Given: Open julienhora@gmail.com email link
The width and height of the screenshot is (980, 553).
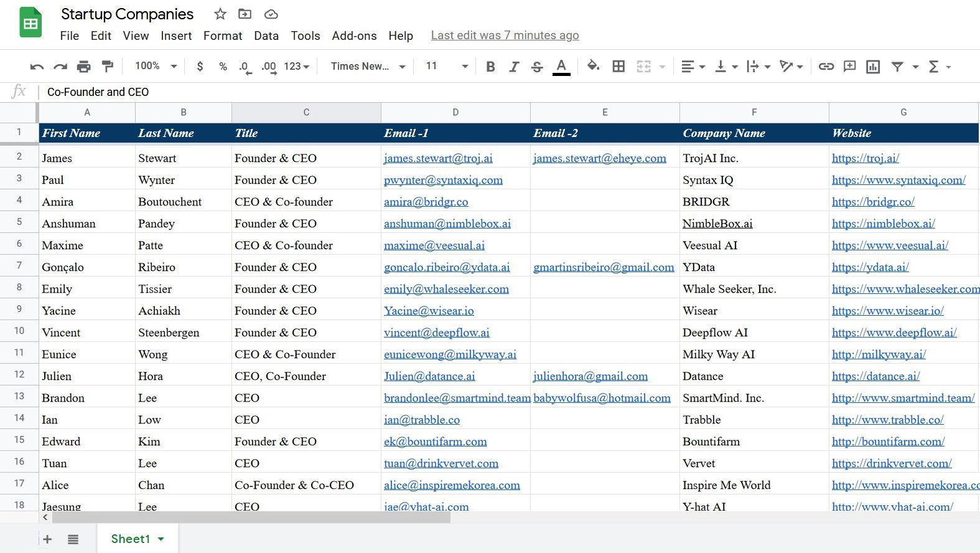Looking at the screenshot, I should click(x=590, y=376).
